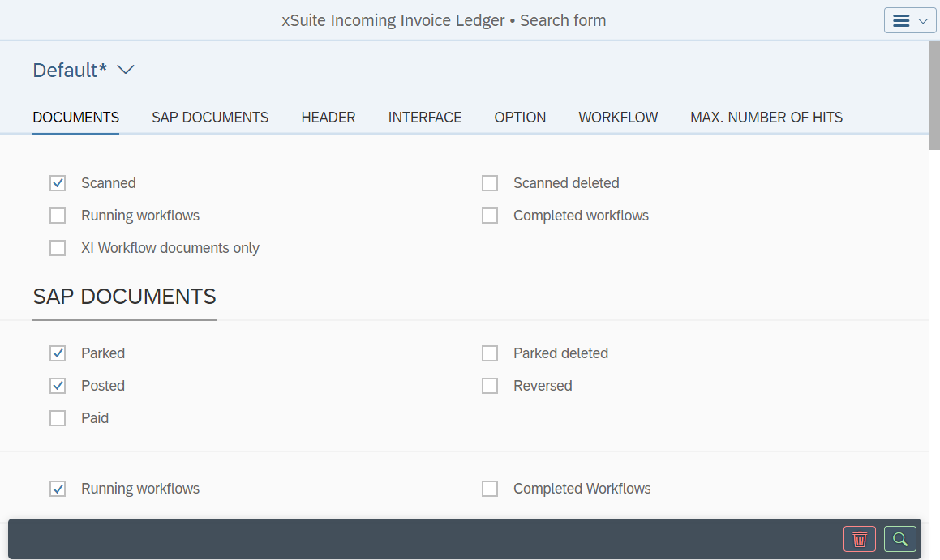940x560 pixels.
Task: Open the hamburger menu at top right
Action: (910, 21)
